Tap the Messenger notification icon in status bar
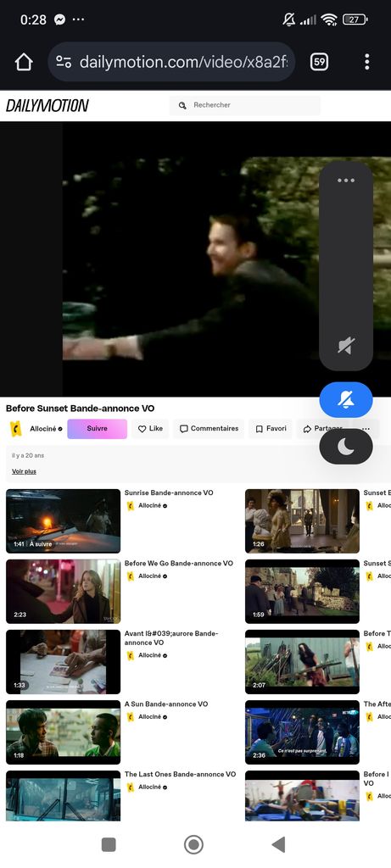Screen dimensions: 391x868 [x=60, y=20]
